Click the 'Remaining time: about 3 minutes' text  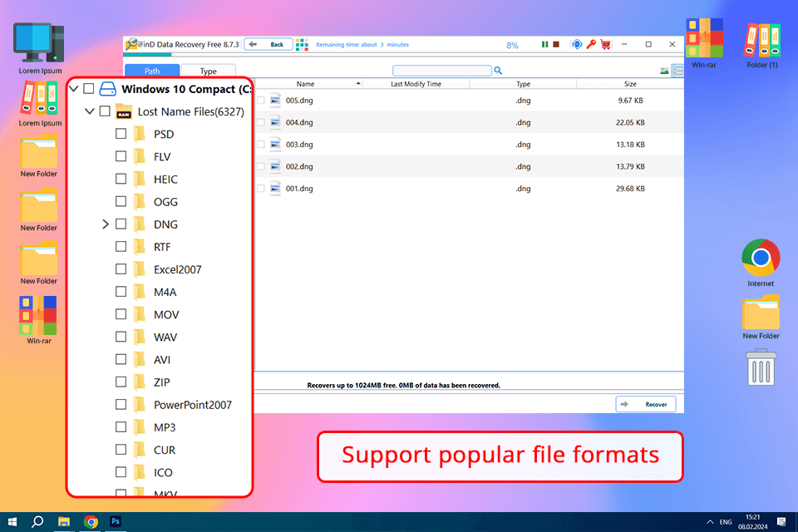[x=362, y=45]
